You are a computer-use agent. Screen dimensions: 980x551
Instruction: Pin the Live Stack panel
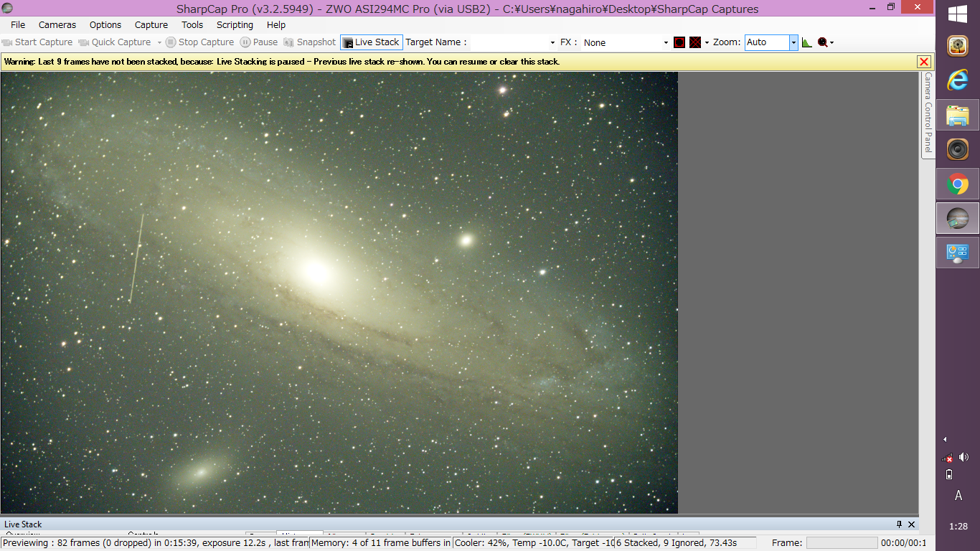[900, 524]
